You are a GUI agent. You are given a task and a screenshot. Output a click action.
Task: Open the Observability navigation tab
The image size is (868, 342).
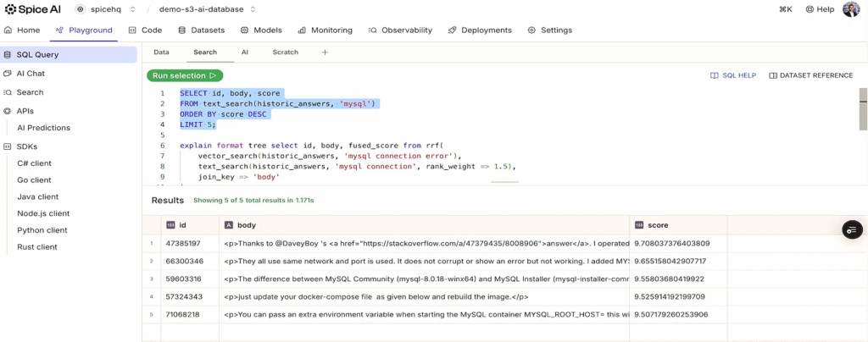coord(400,30)
